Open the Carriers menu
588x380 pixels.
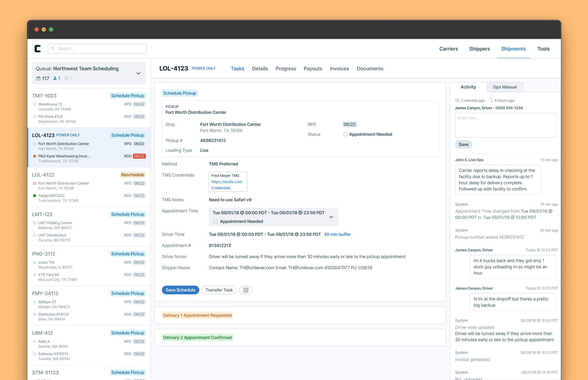448,49
